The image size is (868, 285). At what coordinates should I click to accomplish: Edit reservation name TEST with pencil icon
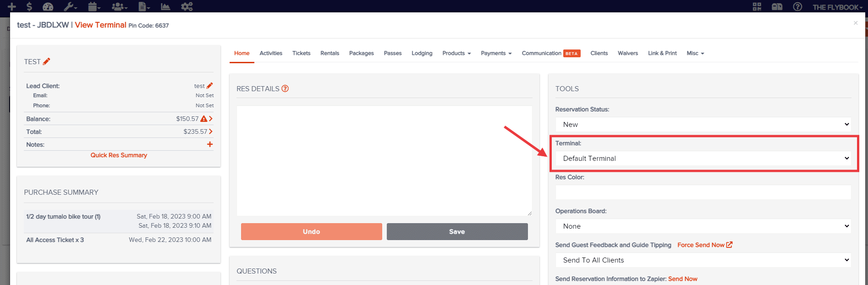(x=47, y=61)
